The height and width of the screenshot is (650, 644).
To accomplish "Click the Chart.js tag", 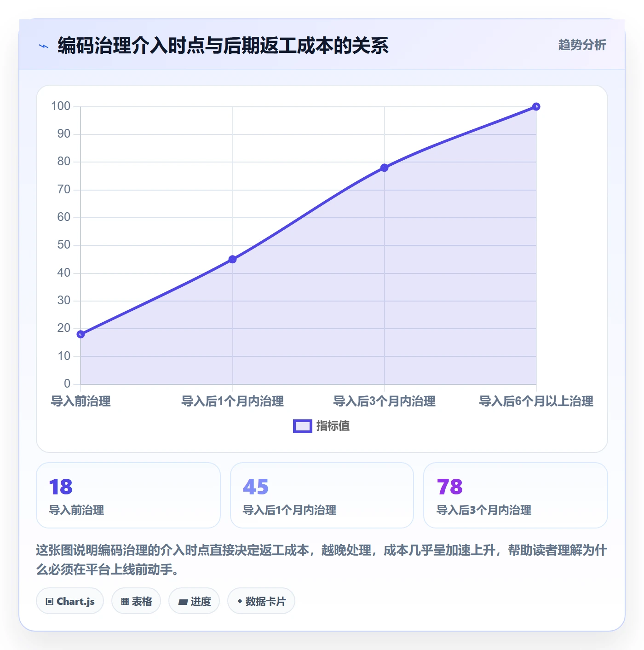I will [x=70, y=601].
